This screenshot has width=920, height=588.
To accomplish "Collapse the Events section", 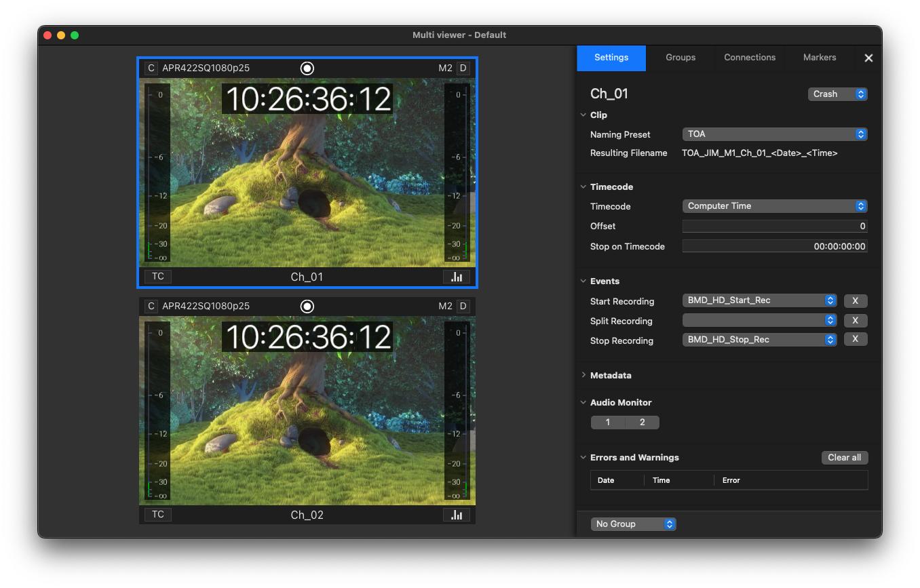I will pos(583,281).
